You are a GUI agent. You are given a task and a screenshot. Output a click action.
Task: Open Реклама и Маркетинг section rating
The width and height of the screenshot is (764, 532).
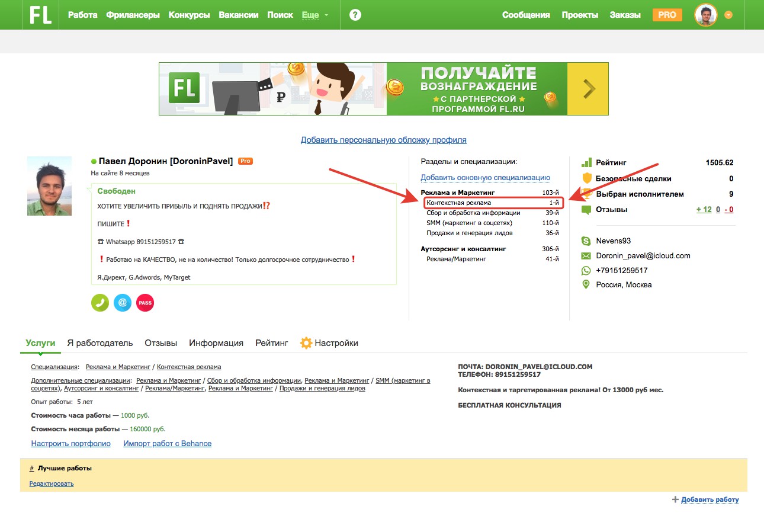[x=490, y=193]
